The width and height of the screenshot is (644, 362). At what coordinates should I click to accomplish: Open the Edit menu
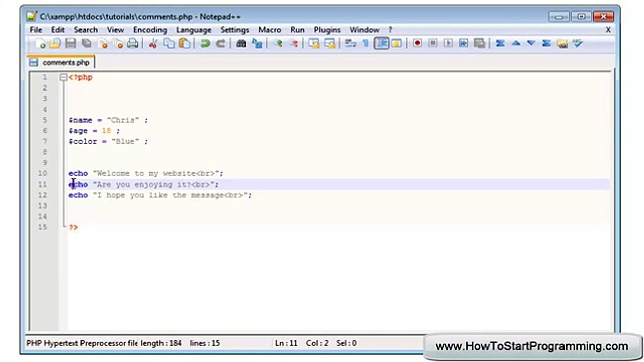(x=58, y=30)
